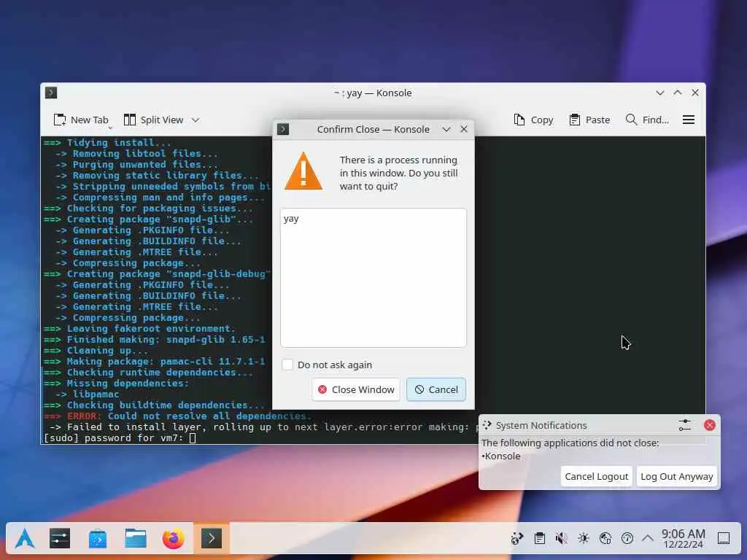Maximize the main Konsole window

[x=678, y=93]
